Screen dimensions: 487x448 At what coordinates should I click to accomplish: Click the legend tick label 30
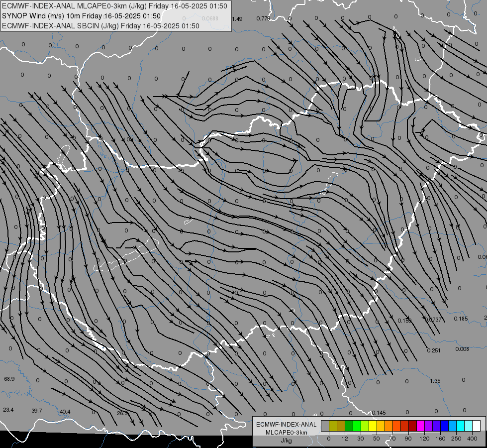pos(360,439)
